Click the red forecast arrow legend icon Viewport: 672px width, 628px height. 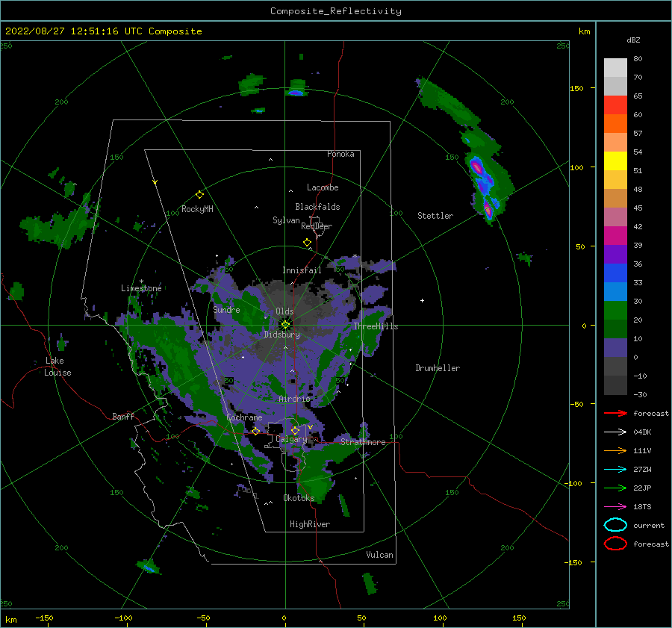pos(615,413)
